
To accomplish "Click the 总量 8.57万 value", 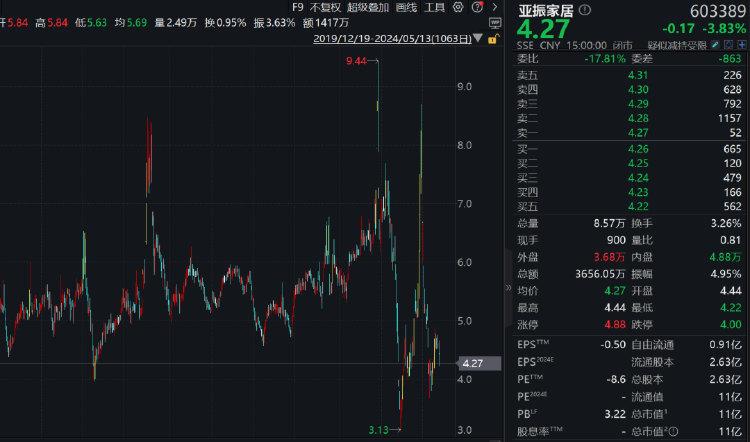I will pyautogui.click(x=609, y=223).
